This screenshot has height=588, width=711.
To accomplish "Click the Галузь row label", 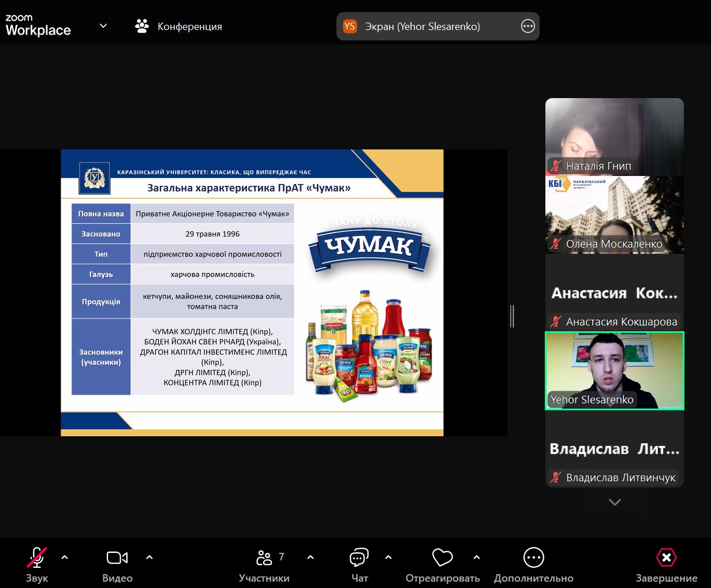I will [101, 274].
